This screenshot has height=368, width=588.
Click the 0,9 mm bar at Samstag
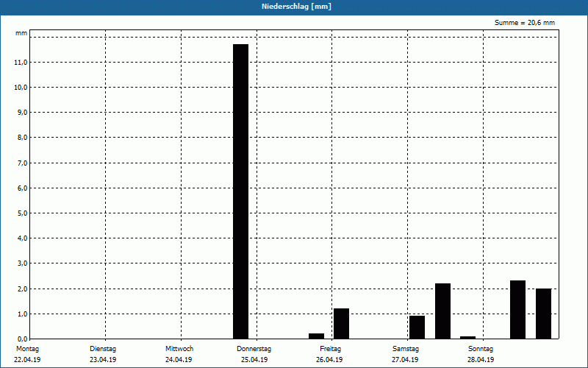tap(417, 328)
